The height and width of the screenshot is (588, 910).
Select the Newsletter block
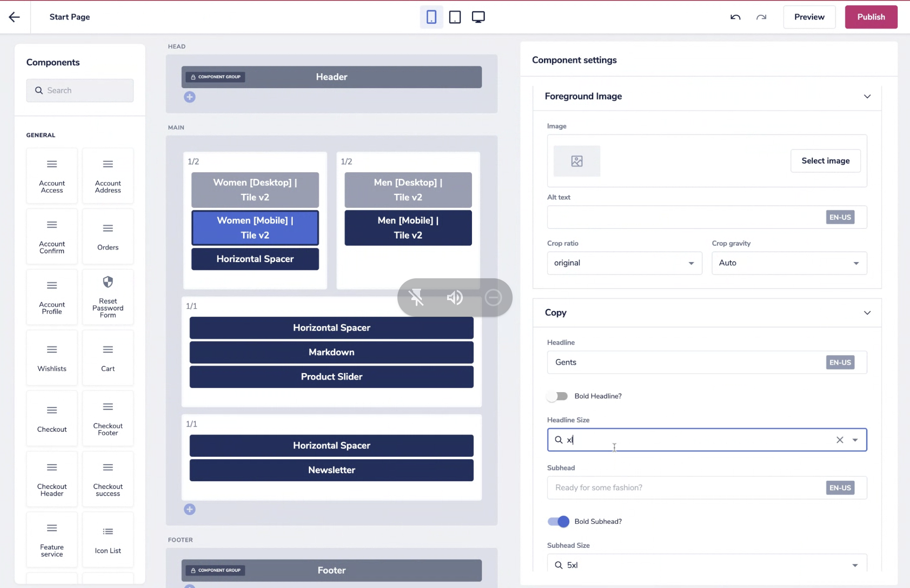(x=332, y=470)
